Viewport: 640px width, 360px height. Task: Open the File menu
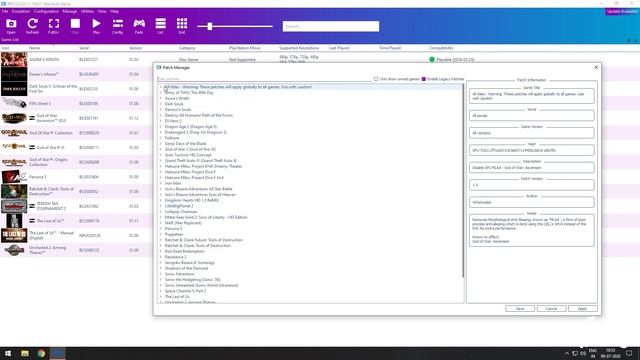click(5, 11)
